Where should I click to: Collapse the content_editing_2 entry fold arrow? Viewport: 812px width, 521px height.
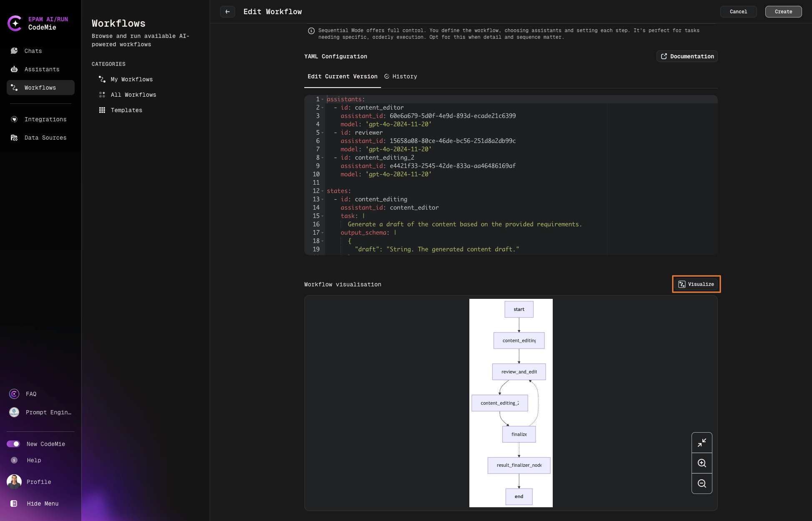point(322,158)
